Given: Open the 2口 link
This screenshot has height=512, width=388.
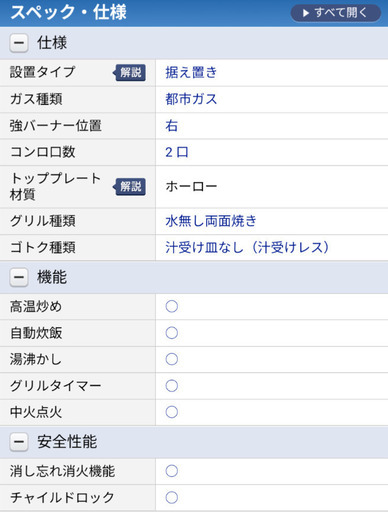Looking at the screenshot, I should click(x=177, y=152).
